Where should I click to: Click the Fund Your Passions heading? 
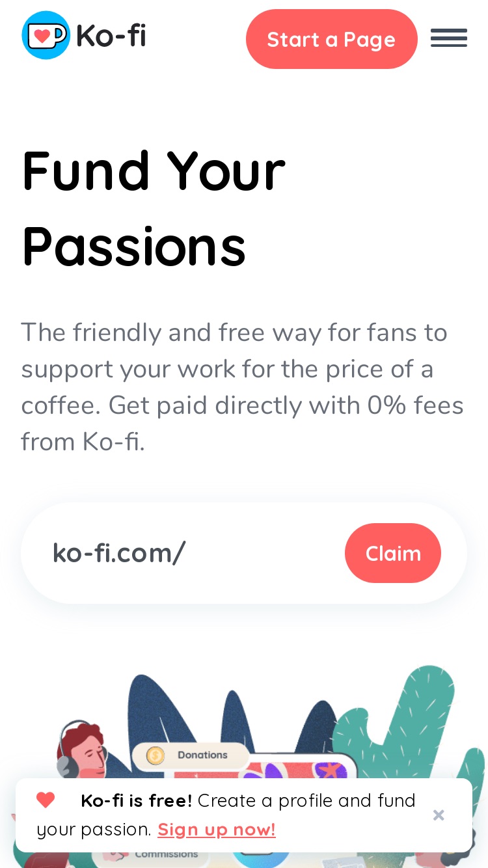tap(154, 208)
